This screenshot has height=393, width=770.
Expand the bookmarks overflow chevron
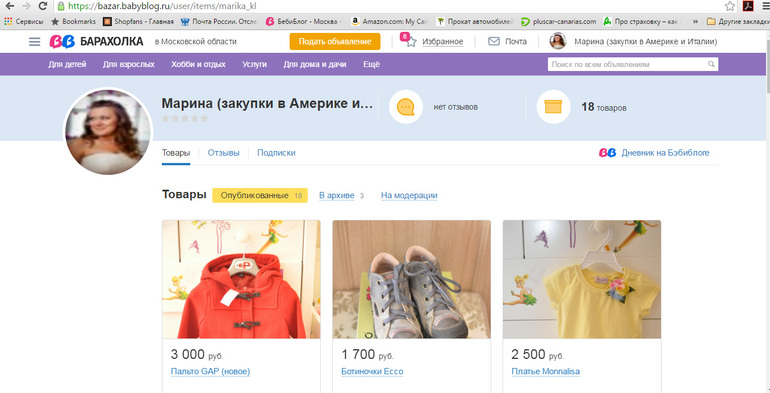pos(695,22)
